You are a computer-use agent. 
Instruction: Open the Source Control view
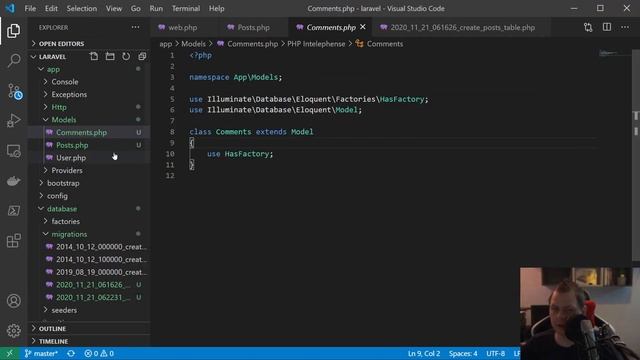(x=14, y=91)
